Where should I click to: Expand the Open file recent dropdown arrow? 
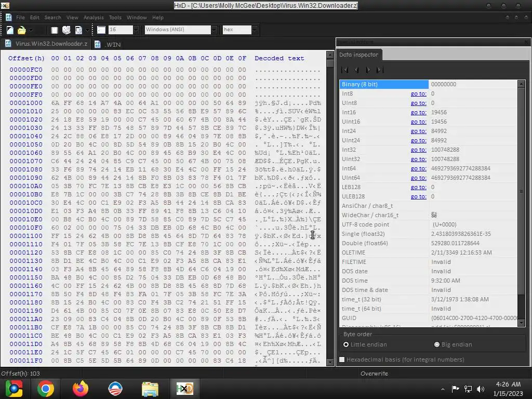[x=31, y=30]
